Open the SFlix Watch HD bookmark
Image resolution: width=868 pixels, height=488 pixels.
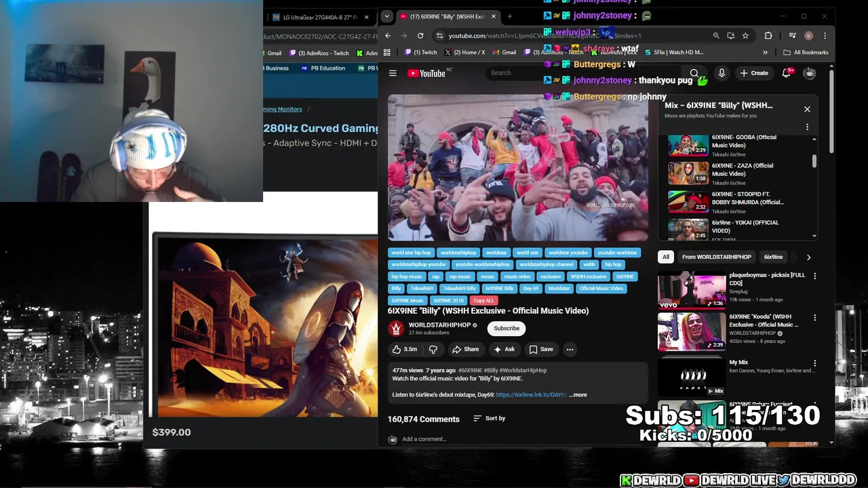pyautogui.click(x=675, y=52)
